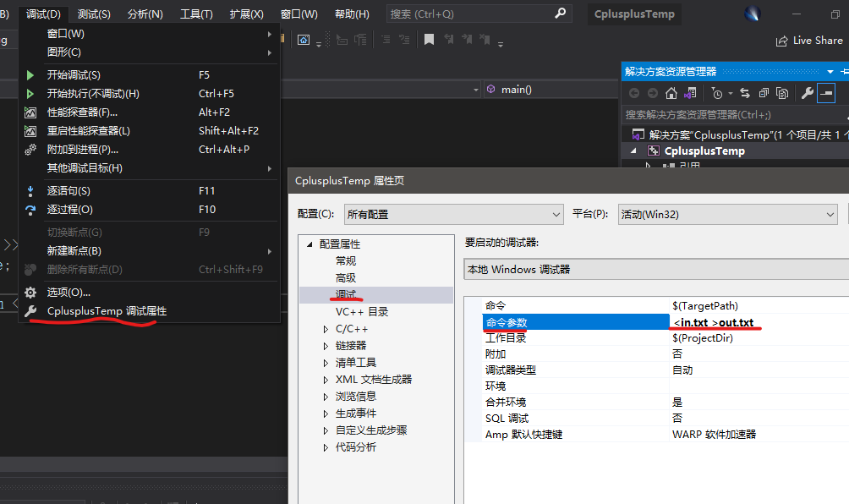The height and width of the screenshot is (504, 849).
Task: Click the user account avatar icon
Action: [x=753, y=14]
